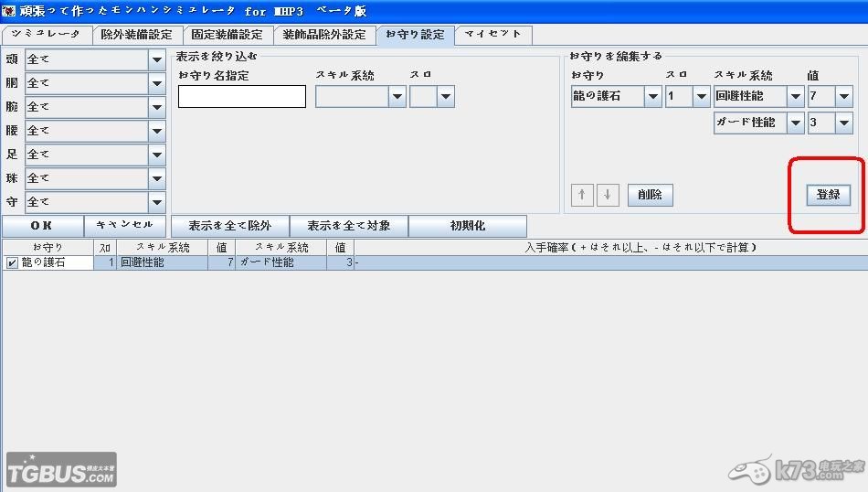Screen dimensions: 868x492
Task: Focus the お守り名指定 text field
Action: pyautogui.click(x=242, y=97)
